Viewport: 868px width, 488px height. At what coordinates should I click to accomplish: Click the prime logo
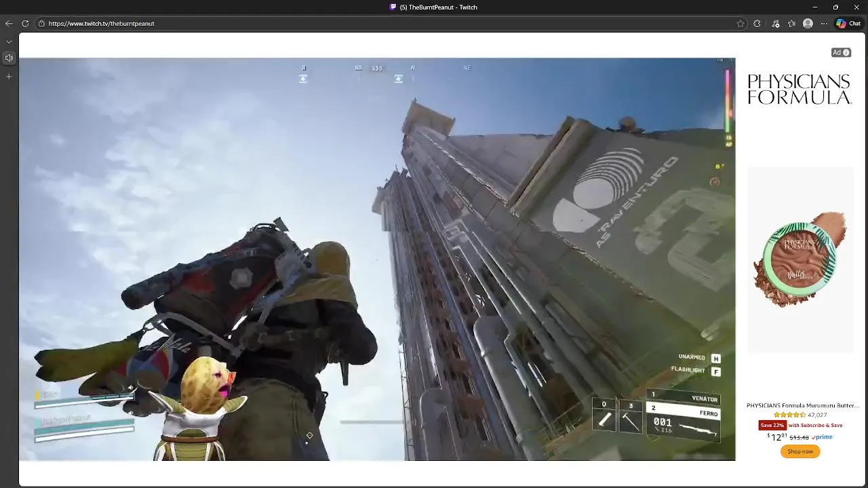[823, 437]
